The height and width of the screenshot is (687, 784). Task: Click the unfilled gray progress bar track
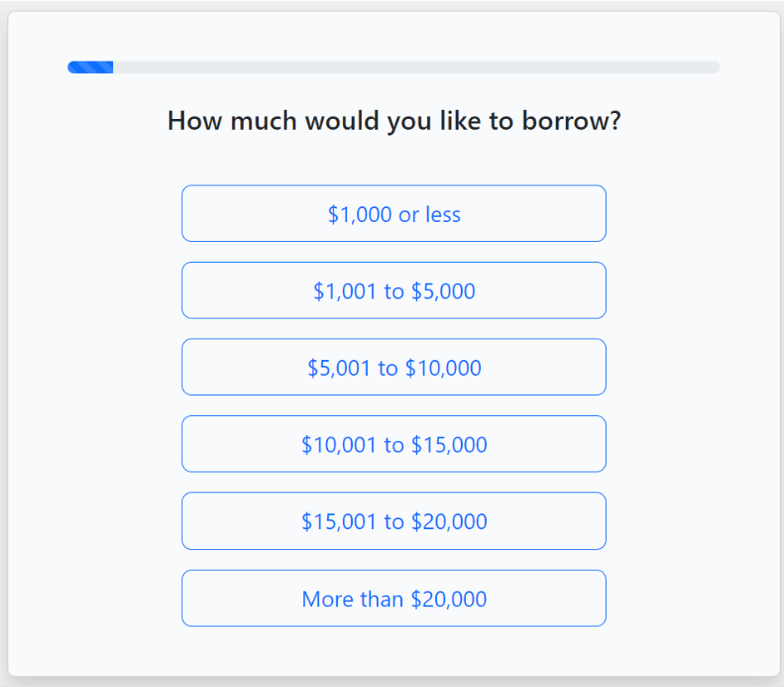click(x=416, y=67)
